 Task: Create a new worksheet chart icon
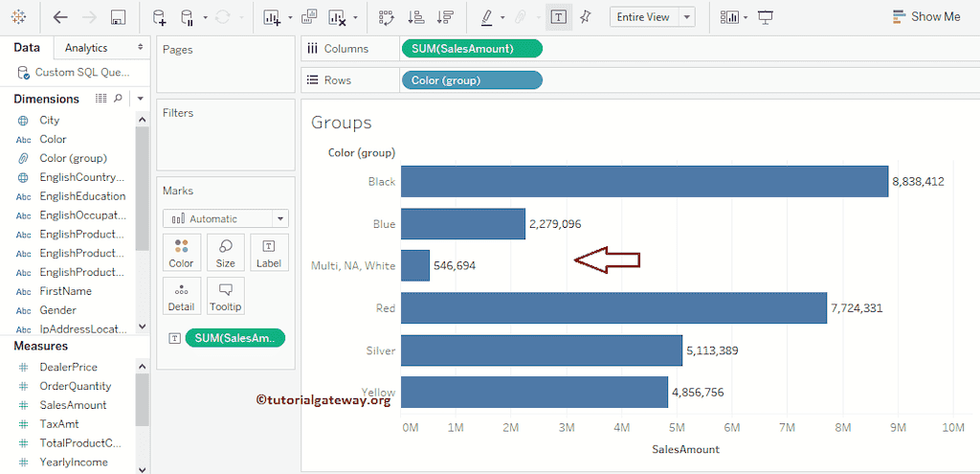[x=272, y=17]
